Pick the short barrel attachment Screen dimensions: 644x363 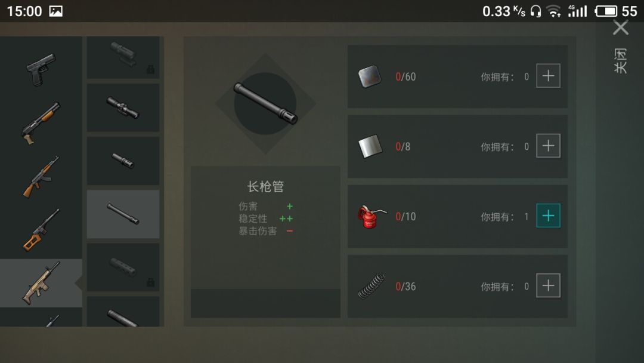coord(123,161)
